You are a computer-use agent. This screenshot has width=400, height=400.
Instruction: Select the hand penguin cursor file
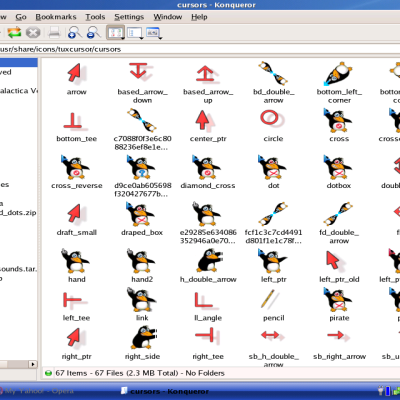point(77,266)
